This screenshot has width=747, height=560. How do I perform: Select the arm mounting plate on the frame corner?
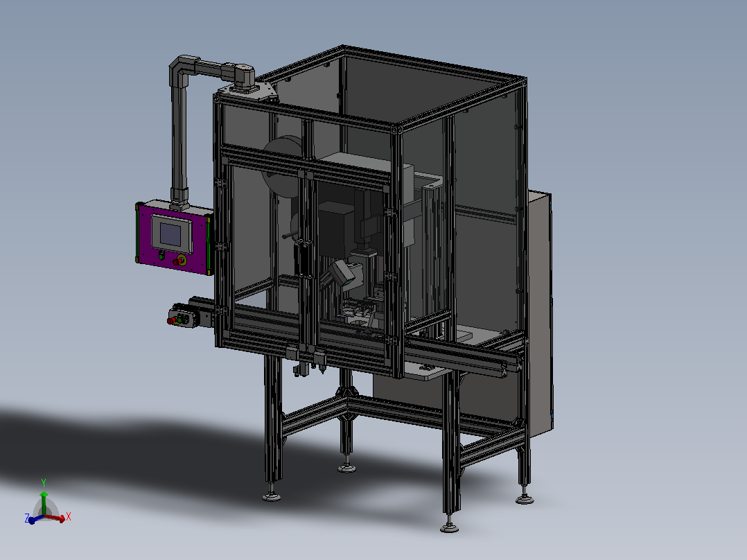click(x=248, y=91)
